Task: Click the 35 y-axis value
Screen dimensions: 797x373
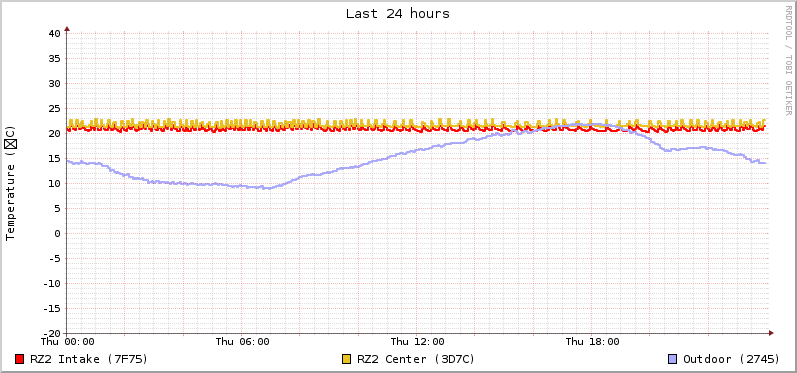Action: click(x=54, y=58)
